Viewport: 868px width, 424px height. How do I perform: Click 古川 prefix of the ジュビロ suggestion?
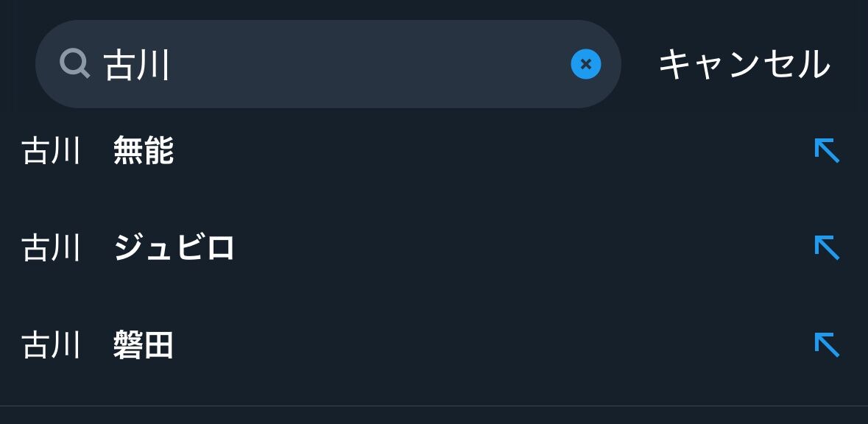[x=51, y=248]
